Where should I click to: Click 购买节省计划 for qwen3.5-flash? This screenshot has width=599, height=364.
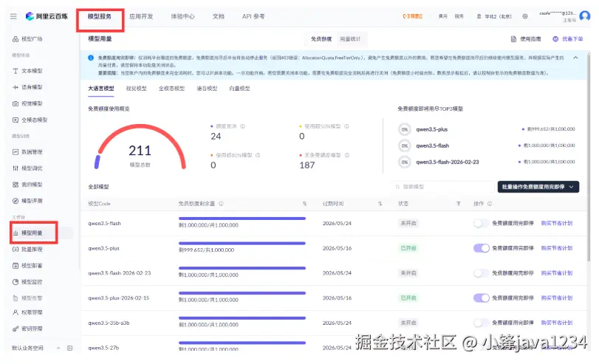point(557,224)
